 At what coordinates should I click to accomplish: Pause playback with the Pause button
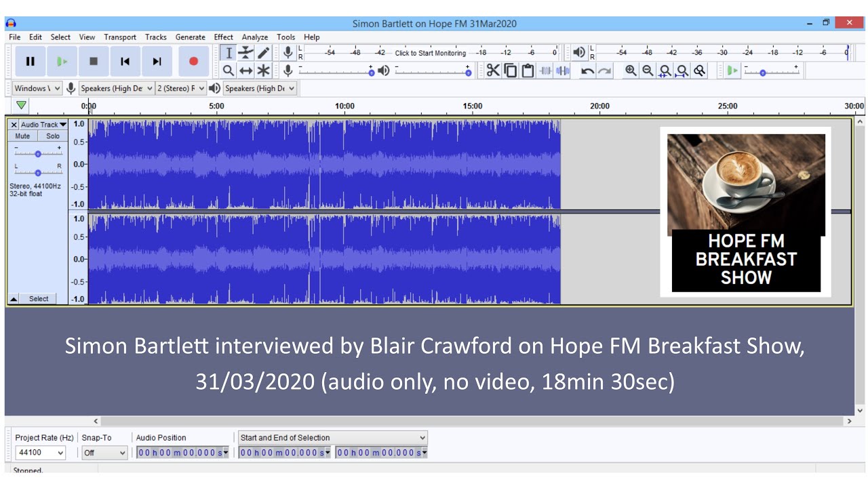[31, 61]
